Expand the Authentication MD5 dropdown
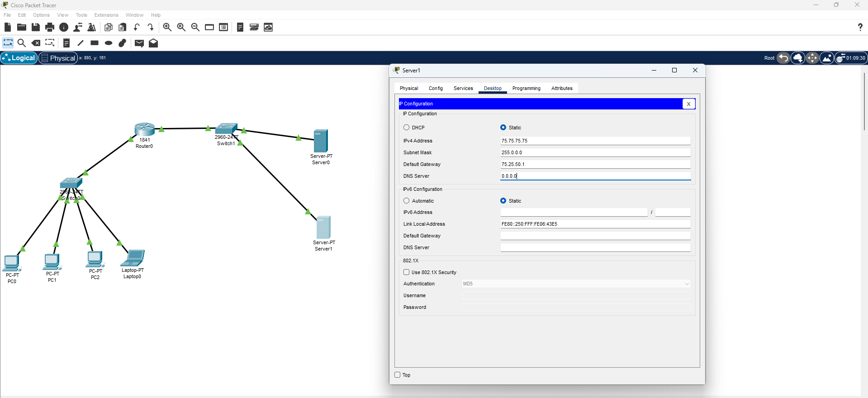The image size is (868, 398). 576,284
